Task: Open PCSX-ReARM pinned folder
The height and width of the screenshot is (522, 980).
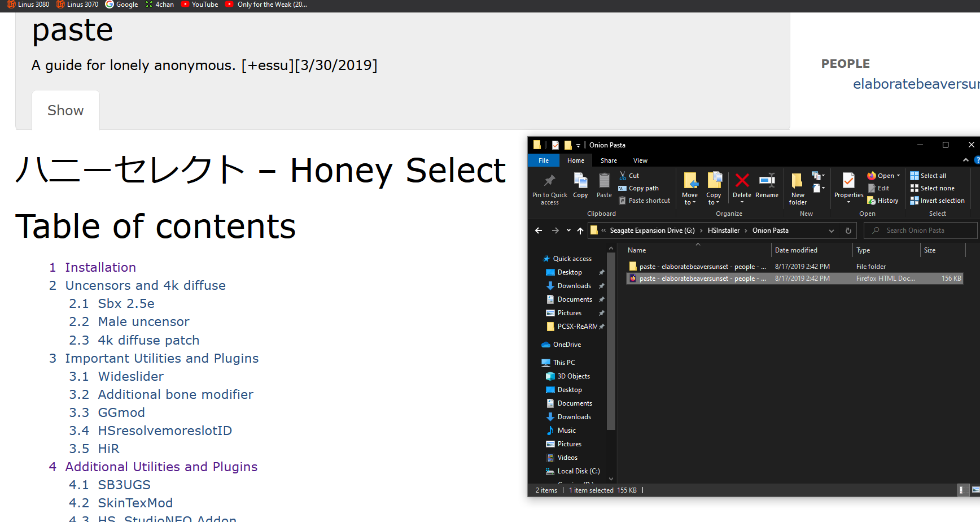Action: pyautogui.click(x=571, y=327)
